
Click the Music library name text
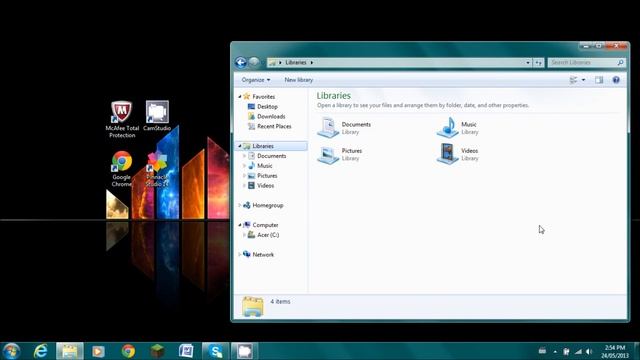[x=469, y=124]
